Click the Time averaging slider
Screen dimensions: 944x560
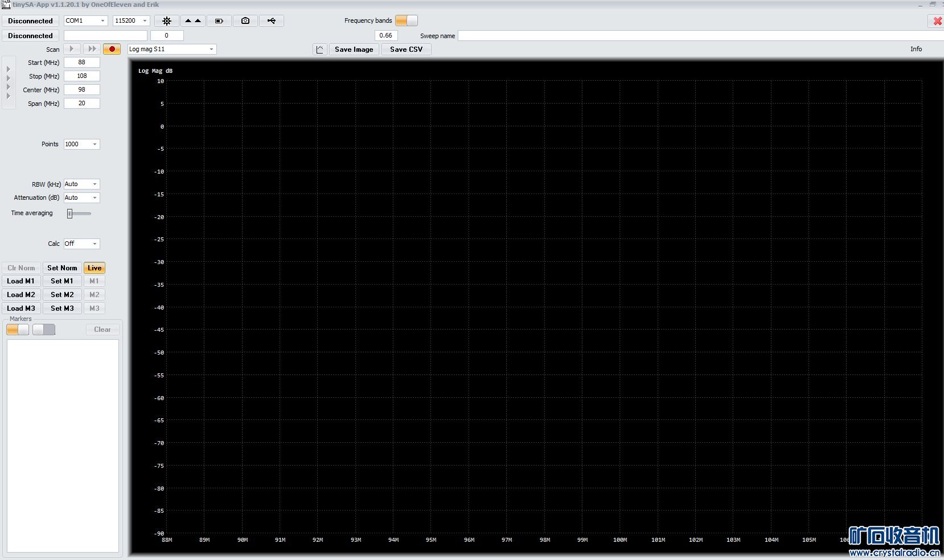(79, 213)
